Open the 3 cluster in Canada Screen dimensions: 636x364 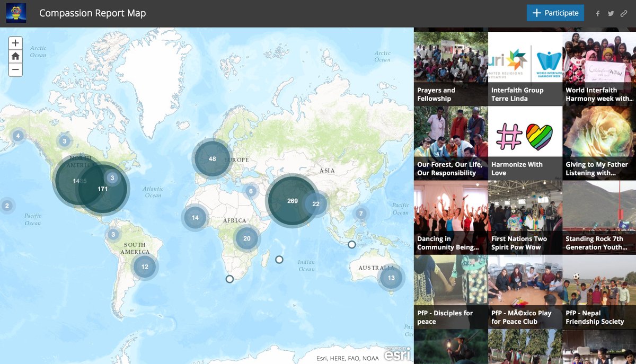64,141
